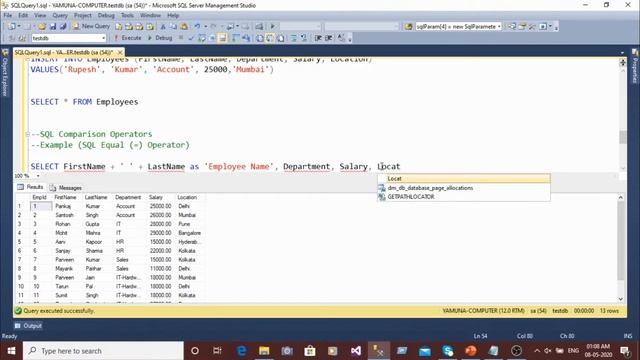Click the Execute button
This screenshot has height=360, width=640.
[x=127, y=38]
